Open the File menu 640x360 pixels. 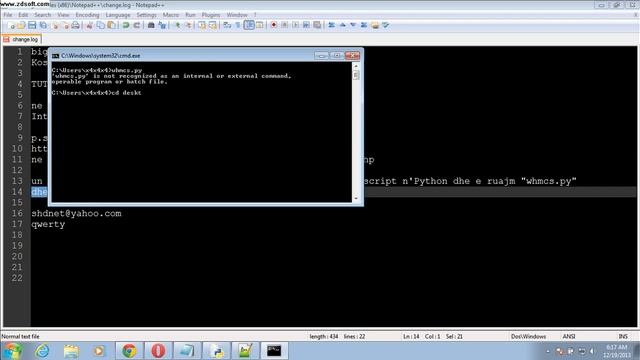click(8, 15)
